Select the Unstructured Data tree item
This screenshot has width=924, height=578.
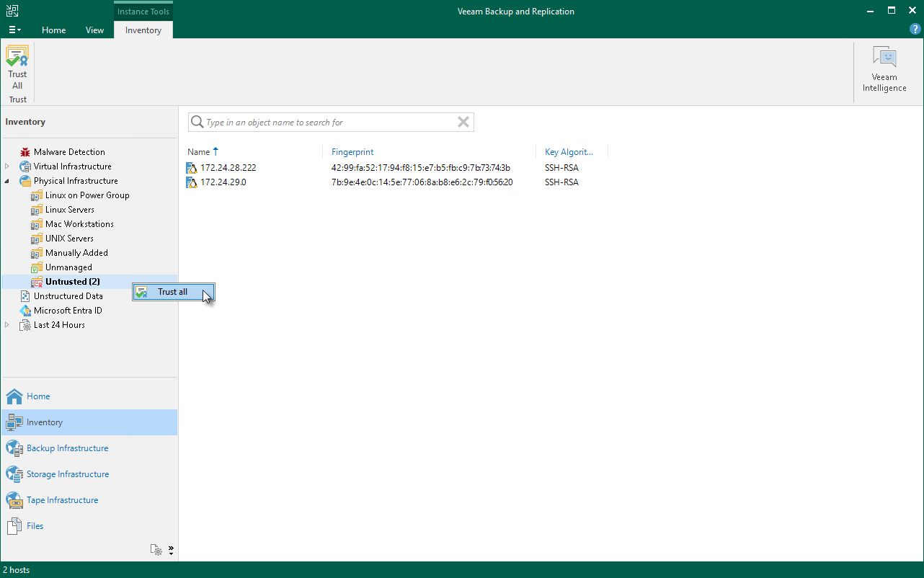[68, 296]
